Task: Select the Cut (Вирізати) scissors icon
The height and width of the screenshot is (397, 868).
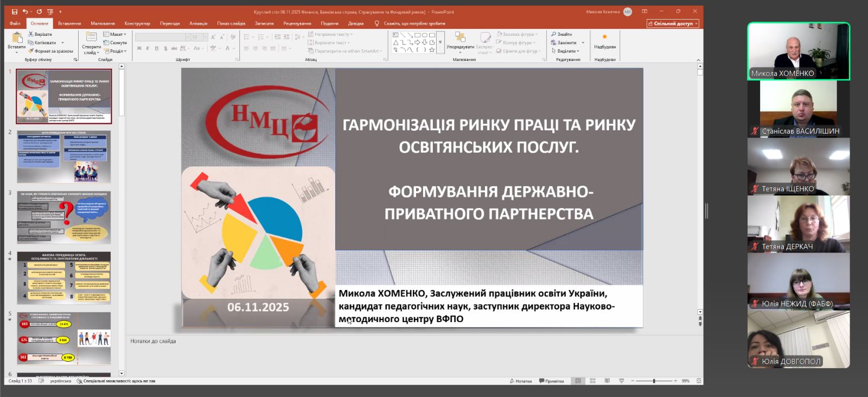Action: click(31, 34)
